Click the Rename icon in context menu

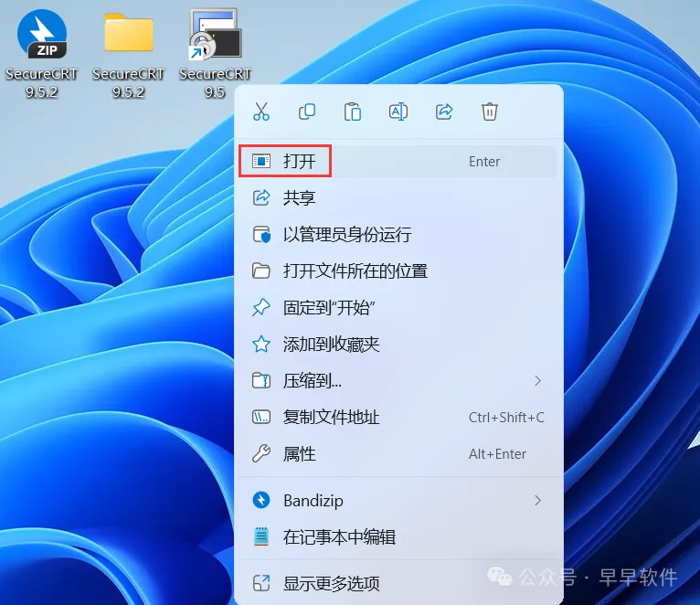[398, 111]
